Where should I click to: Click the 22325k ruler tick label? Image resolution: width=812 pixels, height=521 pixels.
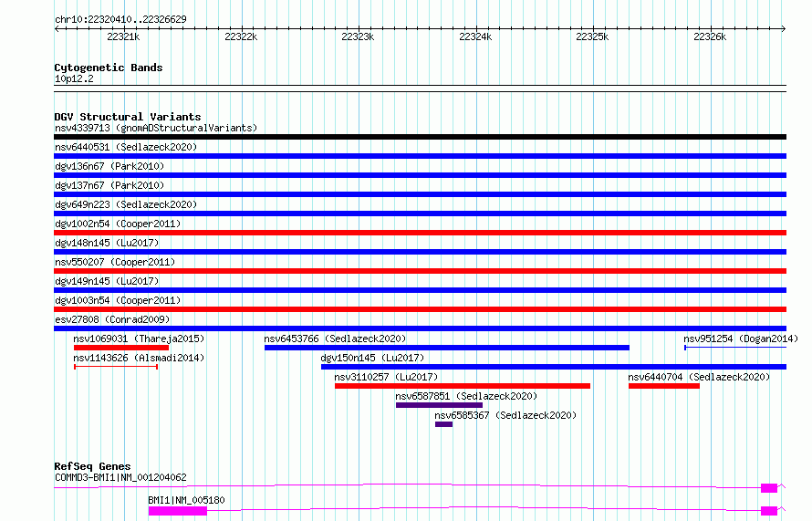[592, 36]
